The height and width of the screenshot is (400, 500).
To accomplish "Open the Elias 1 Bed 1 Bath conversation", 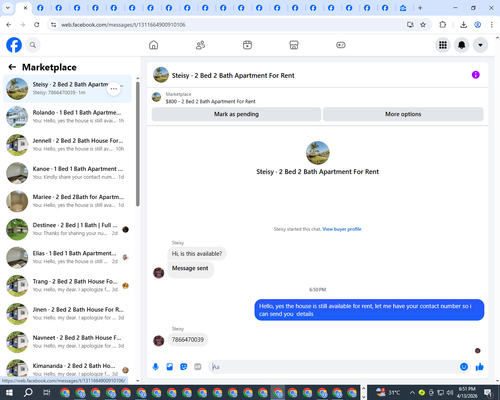I will coord(67,257).
